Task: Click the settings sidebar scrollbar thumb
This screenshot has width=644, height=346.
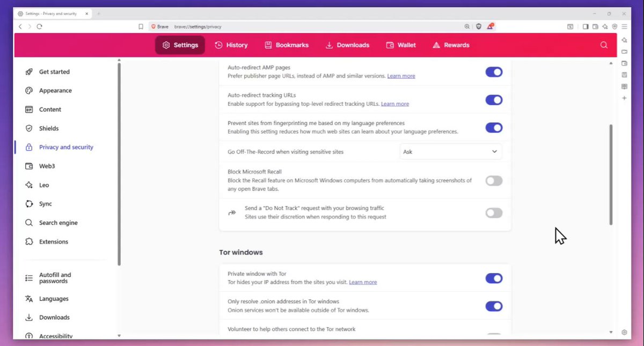Action: tap(119, 164)
